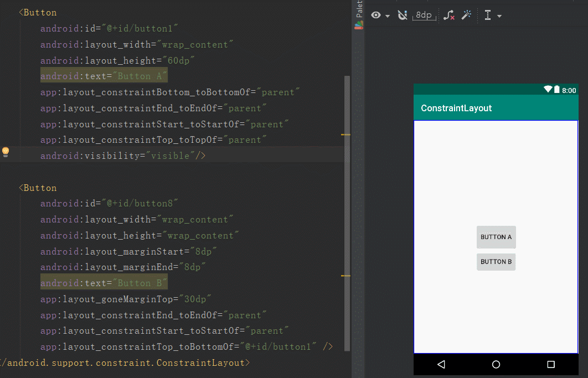Click the constraintTop_toTopOf="parent" line
Screen dimensions: 588x378
[154, 140]
